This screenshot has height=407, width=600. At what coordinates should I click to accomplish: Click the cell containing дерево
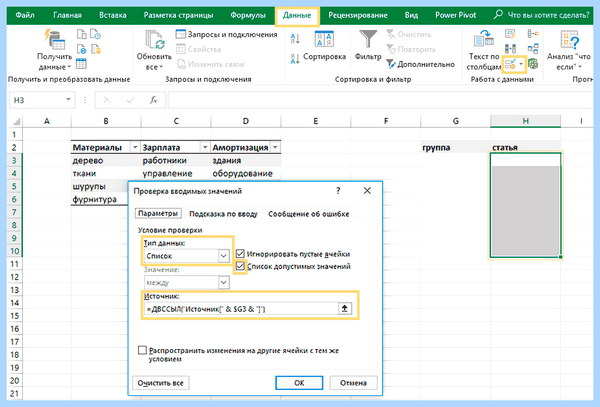106,161
